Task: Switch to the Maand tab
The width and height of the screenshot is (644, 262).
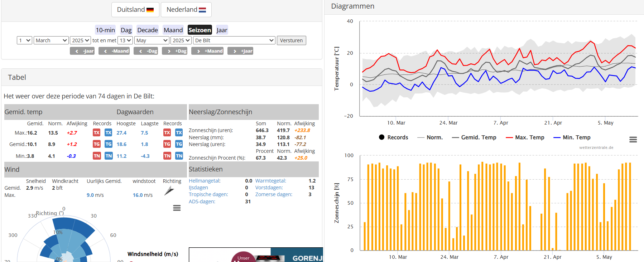Action: (173, 30)
